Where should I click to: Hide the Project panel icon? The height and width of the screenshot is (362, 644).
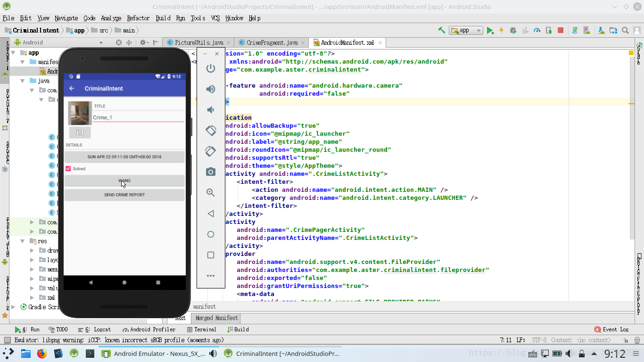tap(156, 42)
